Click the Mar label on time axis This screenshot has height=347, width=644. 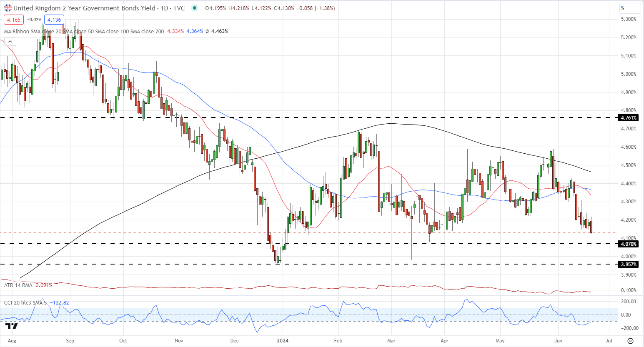coord(391,341)
